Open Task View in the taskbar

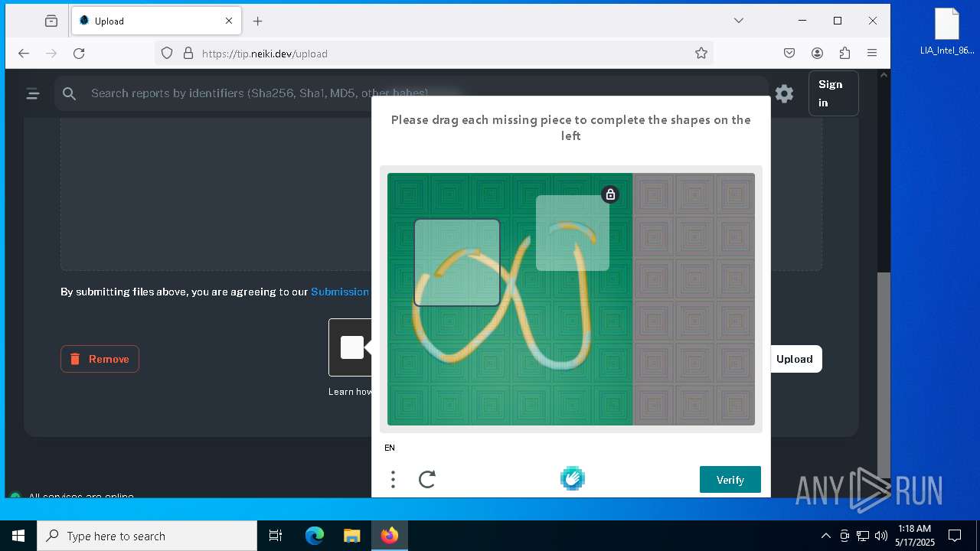tap(276, 536)
